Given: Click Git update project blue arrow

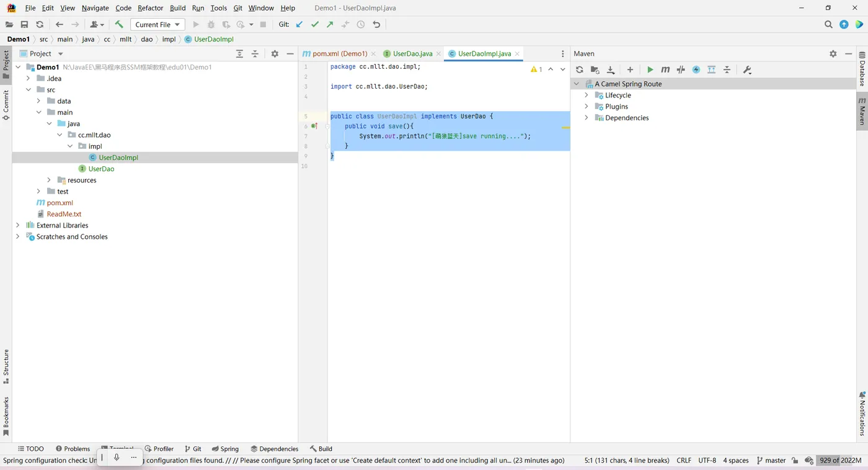Looking at the screenshot, I should pyautogui.click(x=299, y=25).
